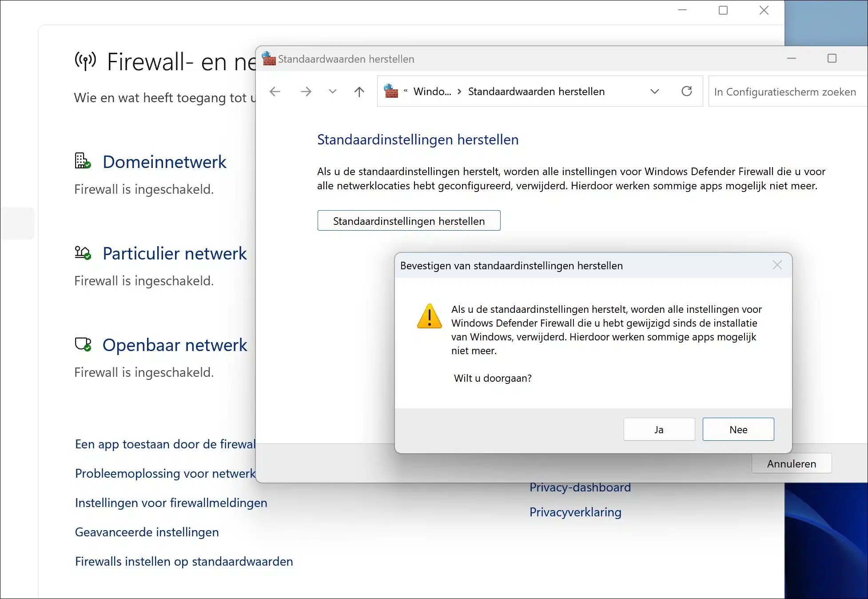Expand breadcrumb overflow chevrons in address bar
The height and width of the screenshot is (599, 868).
406,91
